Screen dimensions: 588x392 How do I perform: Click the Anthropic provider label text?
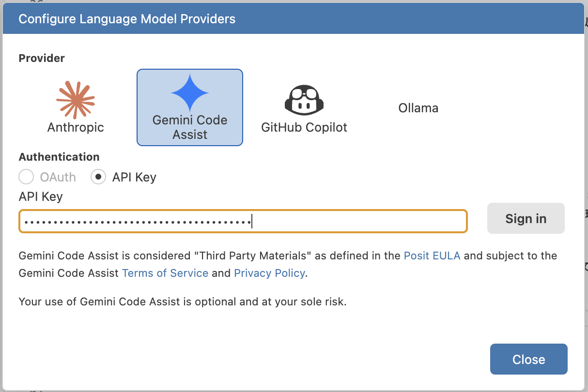[76, 127]
